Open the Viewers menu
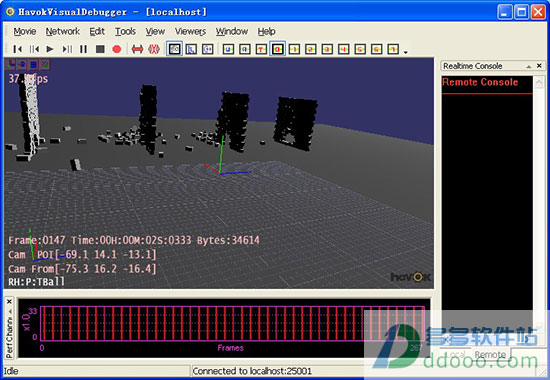The height and width of the screenshot is (380, 550). [x=190, y=32]
